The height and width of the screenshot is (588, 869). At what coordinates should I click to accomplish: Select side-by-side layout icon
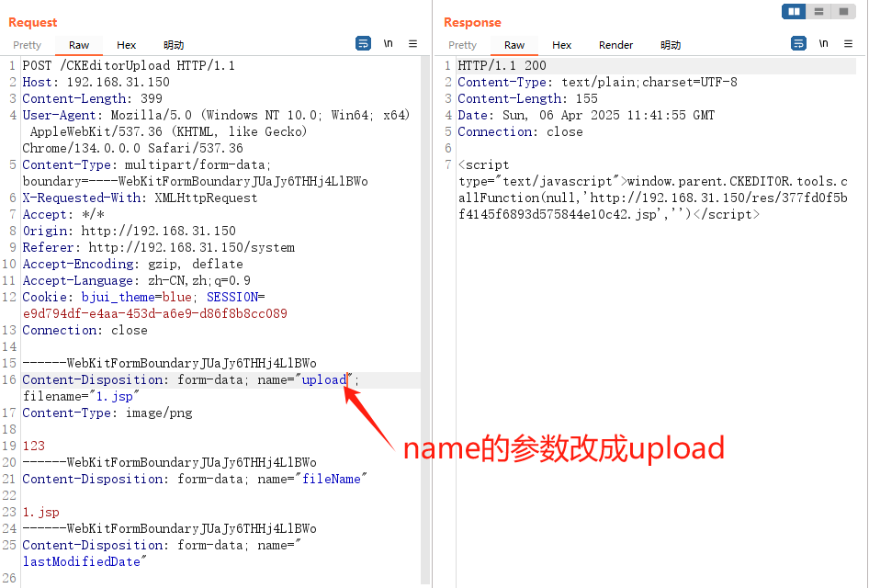[x=795, y=11]
